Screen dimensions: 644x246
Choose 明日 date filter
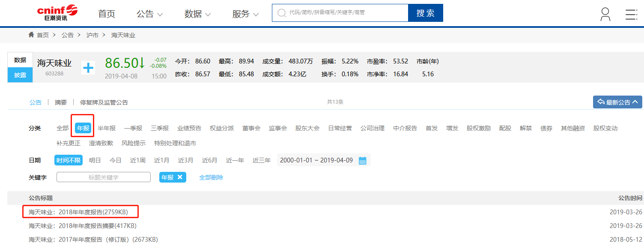tap(95, 160)
